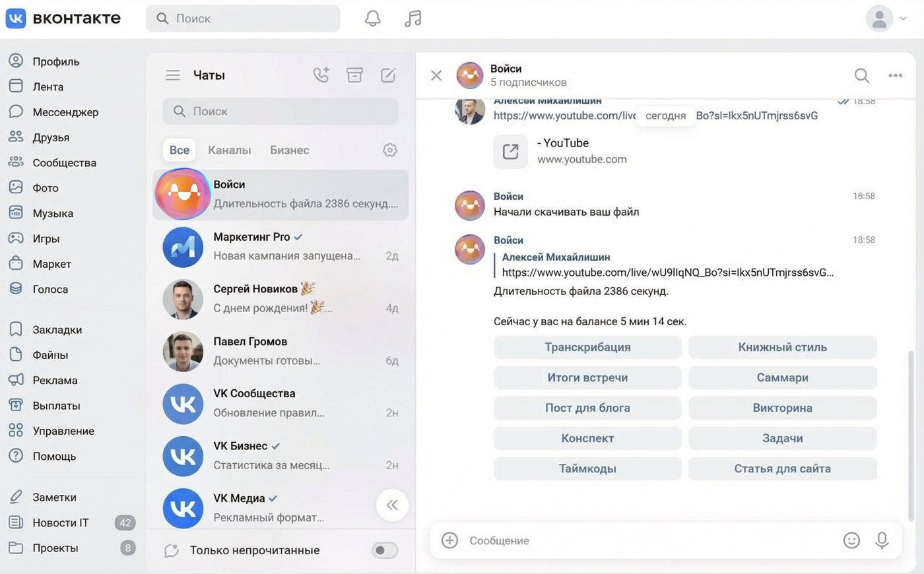Close the open Войси conversation
The width and height of the screenshot is (924, 574).
[436, 75]
